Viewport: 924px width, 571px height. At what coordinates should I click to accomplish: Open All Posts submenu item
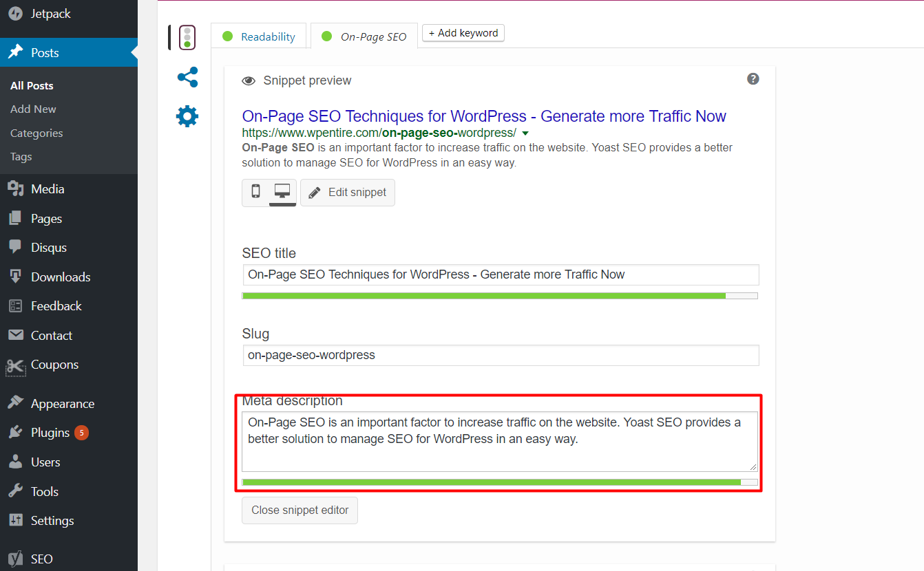32,85
